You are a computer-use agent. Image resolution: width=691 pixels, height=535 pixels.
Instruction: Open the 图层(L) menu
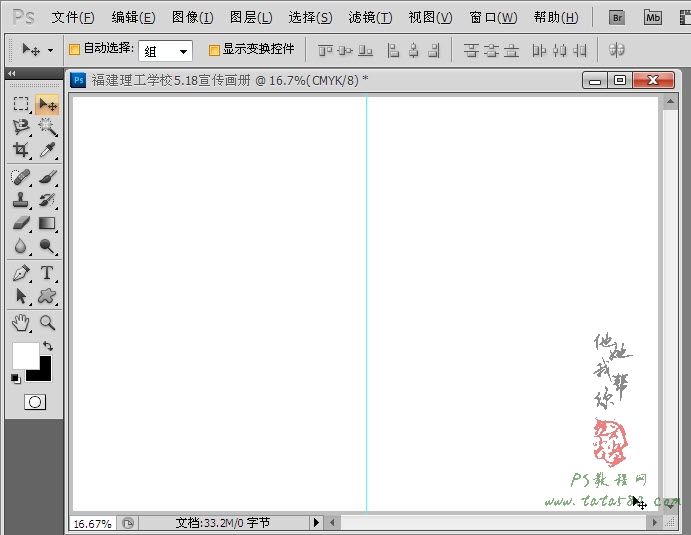(x=251, y=18)
